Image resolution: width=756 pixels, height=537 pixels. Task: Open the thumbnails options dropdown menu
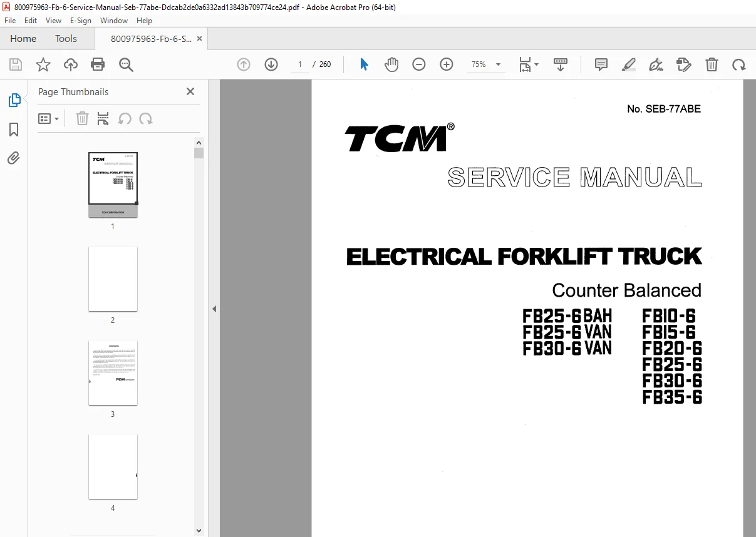point(49,119)
